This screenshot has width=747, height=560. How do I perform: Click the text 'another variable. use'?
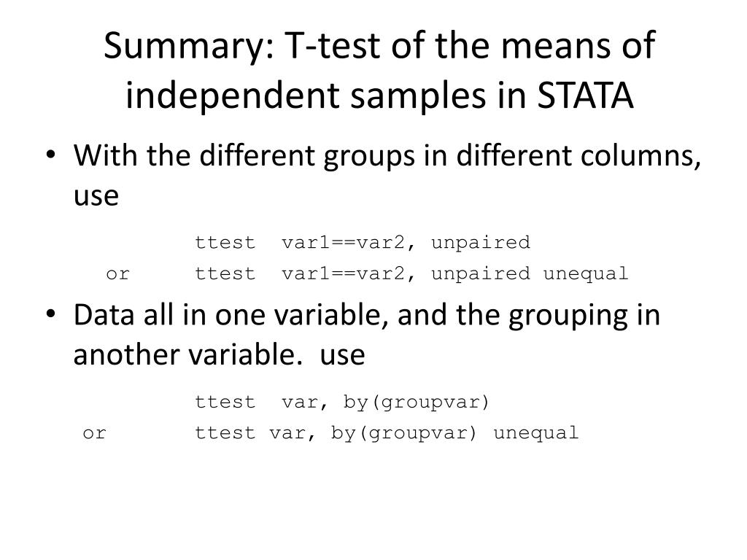click(219, 355)
